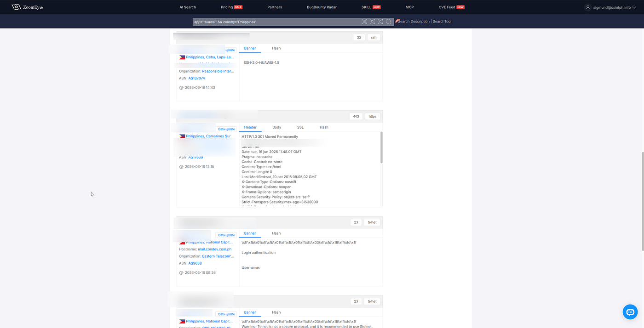This screenshot has width=644, height=328.
Task: Click the diamond membership icon
Action: (x=634, y=7)
